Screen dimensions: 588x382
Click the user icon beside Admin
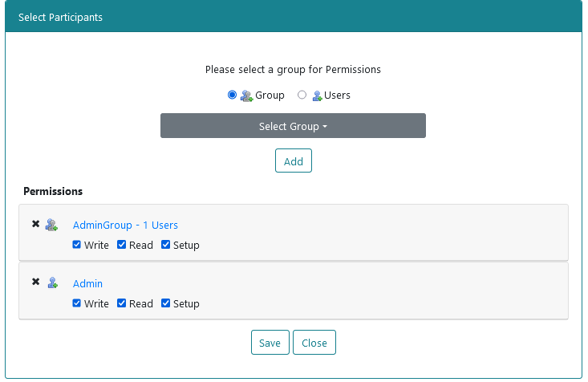(x=52, y=282)
